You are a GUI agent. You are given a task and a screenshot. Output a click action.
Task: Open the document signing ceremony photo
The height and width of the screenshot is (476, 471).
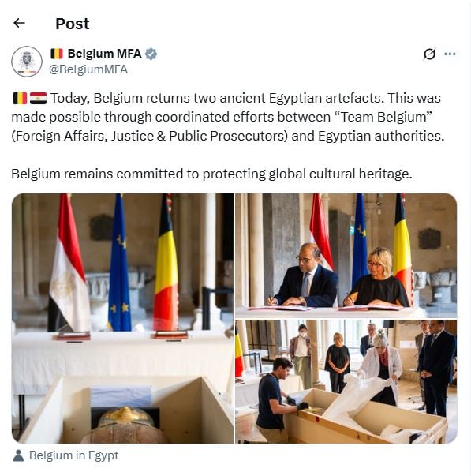click(346, 255)
